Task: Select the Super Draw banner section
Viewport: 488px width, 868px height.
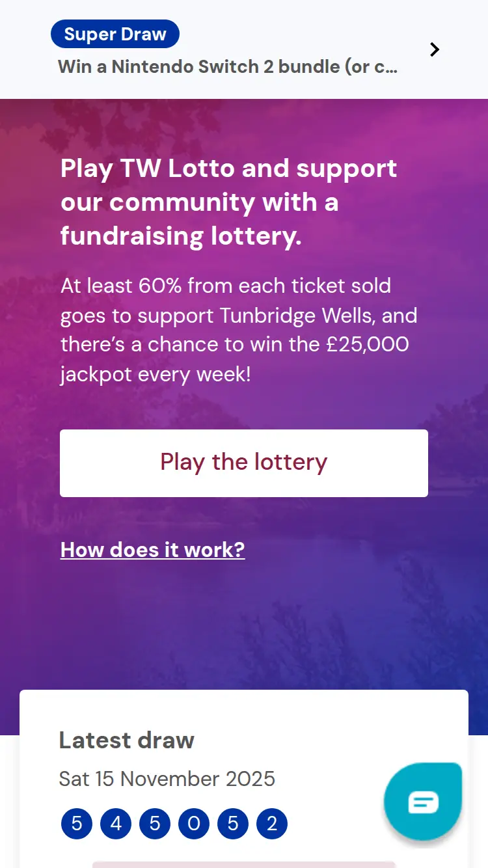Action: 244,49
